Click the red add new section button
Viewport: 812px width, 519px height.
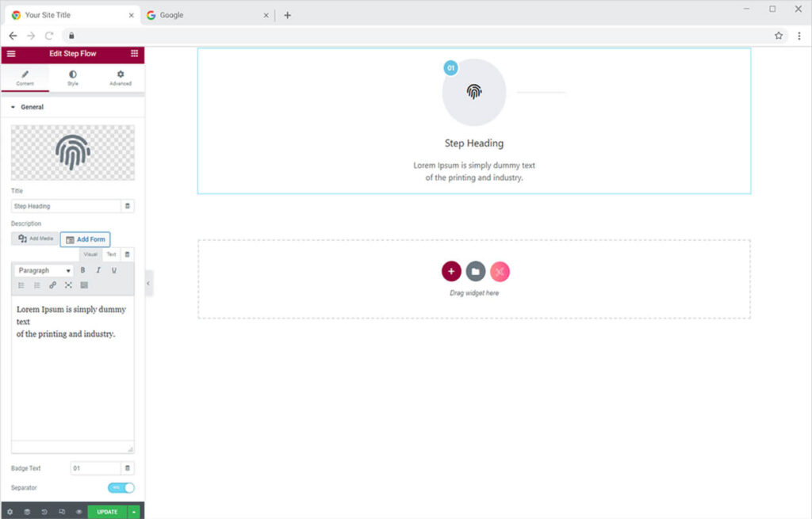coord(451,272)
